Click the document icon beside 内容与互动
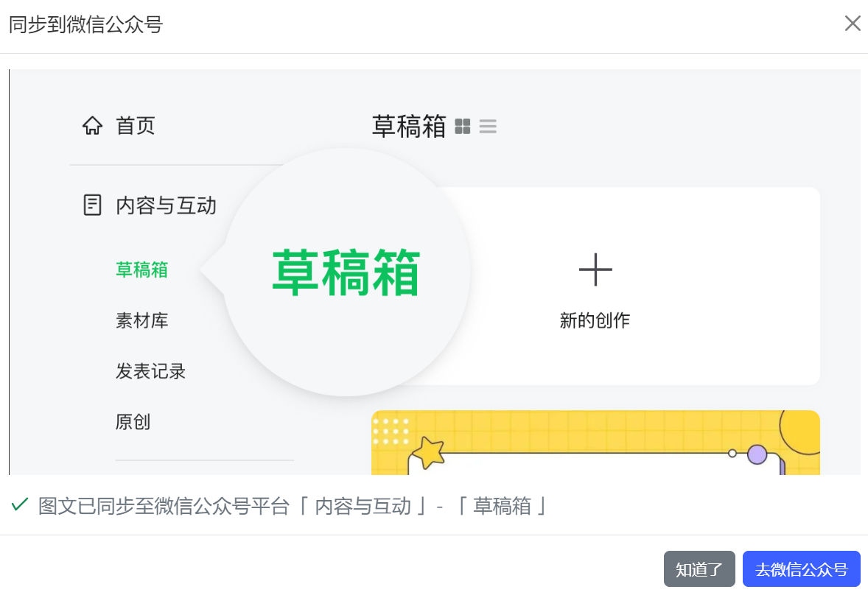Screen dimensions: 868x595 tap(92, 205)
